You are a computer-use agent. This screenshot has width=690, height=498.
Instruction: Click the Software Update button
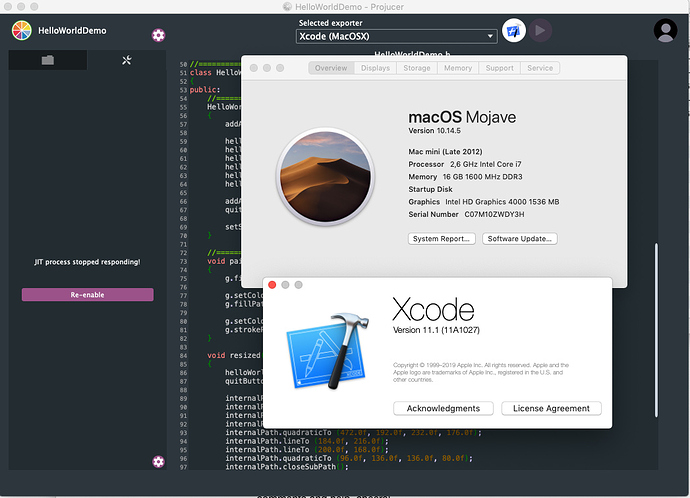[x=520, y=239]
